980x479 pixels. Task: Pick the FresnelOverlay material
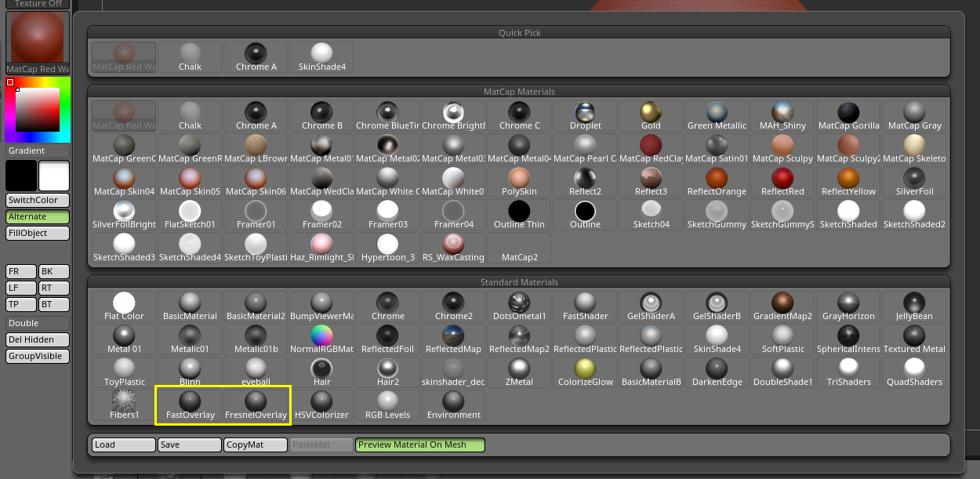[x=256, y=405]
